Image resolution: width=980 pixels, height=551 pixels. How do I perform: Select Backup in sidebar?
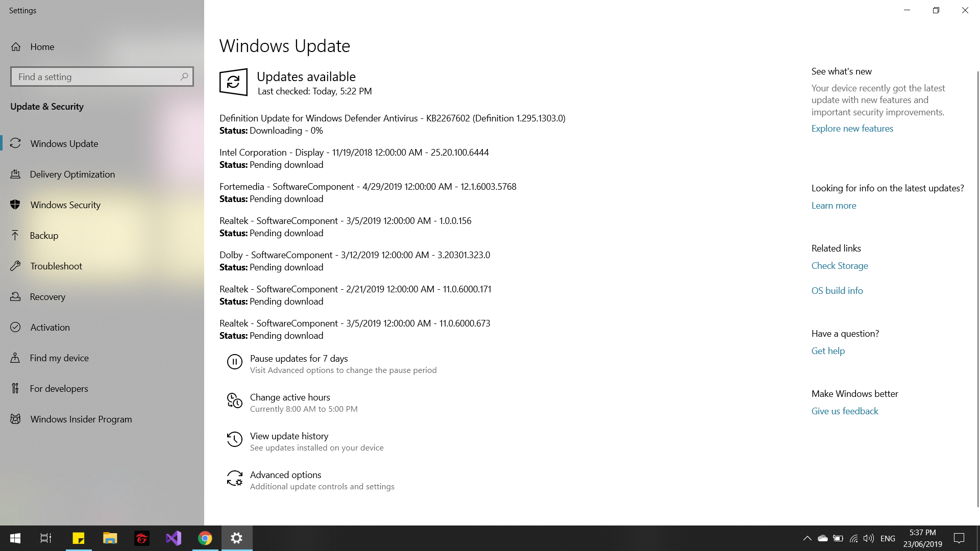[x=102, y=235]
